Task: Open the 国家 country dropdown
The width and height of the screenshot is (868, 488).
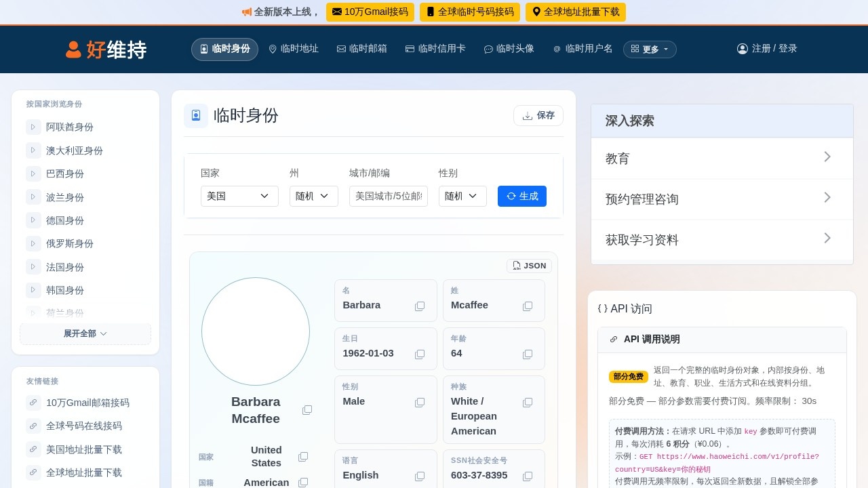Action: coord(239,196)
